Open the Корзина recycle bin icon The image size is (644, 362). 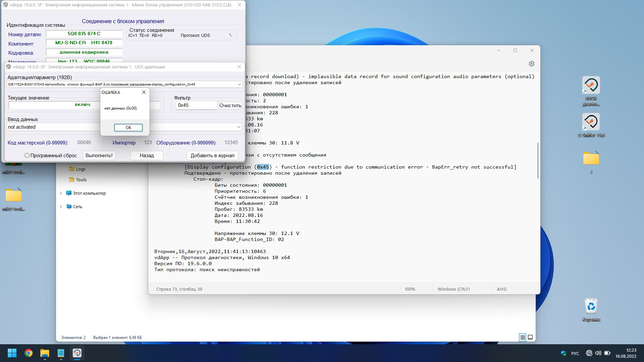click(591, 306)
